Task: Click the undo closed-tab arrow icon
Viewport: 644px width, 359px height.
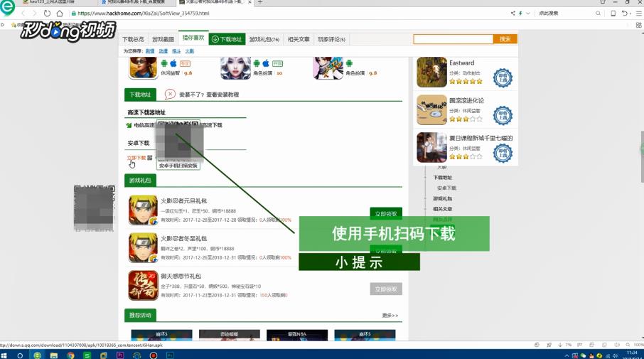Action: coord(624,13)
